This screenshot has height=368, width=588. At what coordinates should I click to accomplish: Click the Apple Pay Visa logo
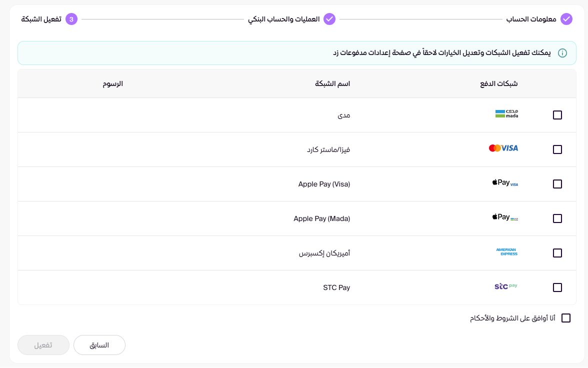tap(505, 183)
